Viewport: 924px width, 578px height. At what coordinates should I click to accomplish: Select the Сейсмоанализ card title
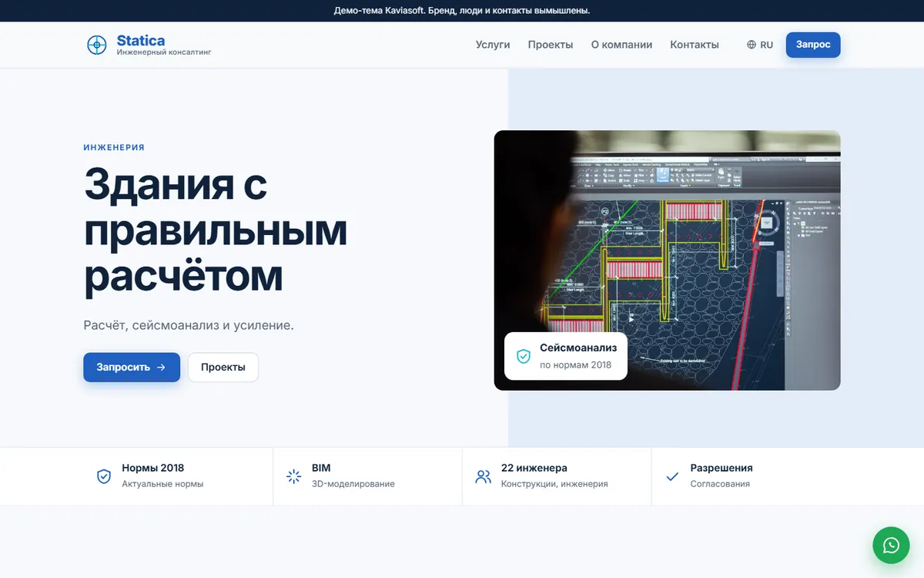[x=578, y=348]
